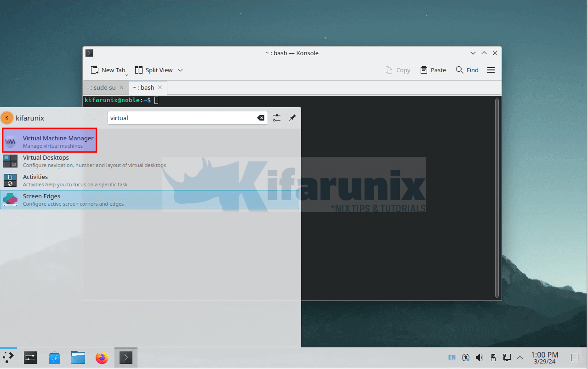Click Paste in the Konsole toolbar
The height and width of the screenshot is (369, 588).
(x=433, y=69)
